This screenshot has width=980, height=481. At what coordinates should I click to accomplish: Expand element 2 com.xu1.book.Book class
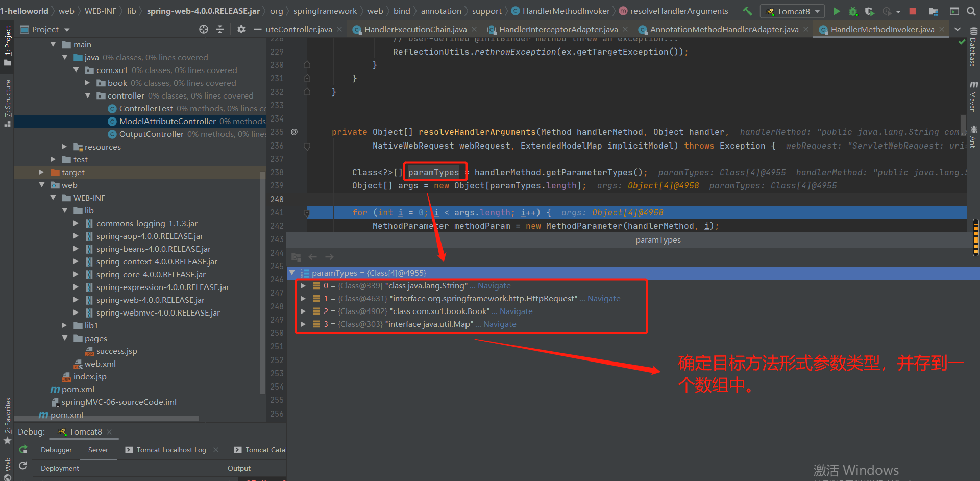coord(303,311)
